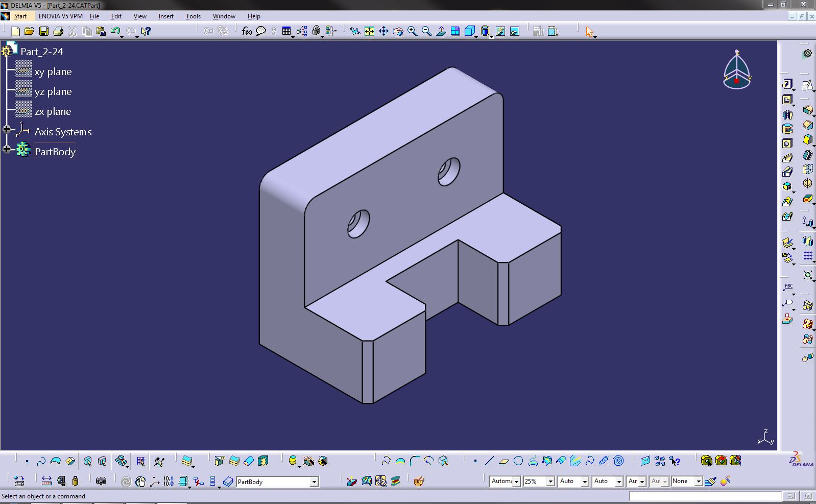Open the Insert menu
The height and width of the screenshot is (504, 816).
click(166, 16)
